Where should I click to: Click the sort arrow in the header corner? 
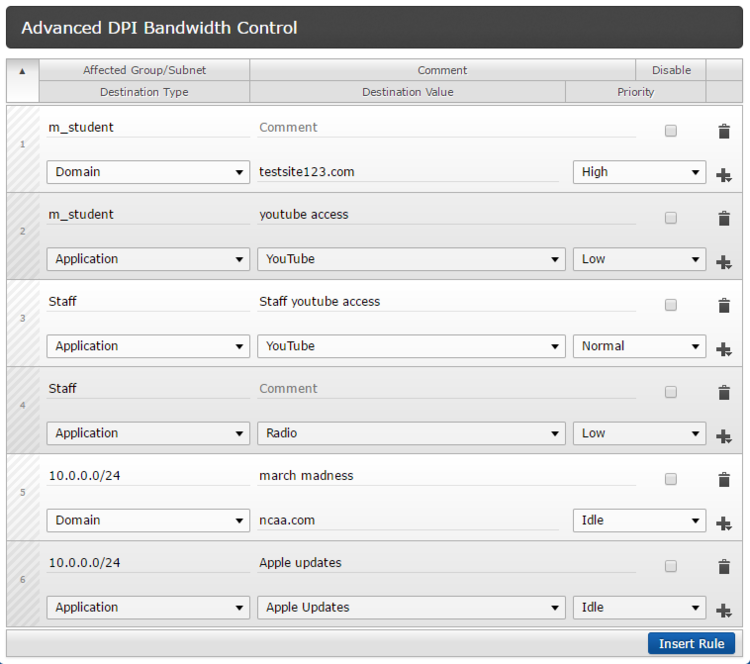pos(22,71)
